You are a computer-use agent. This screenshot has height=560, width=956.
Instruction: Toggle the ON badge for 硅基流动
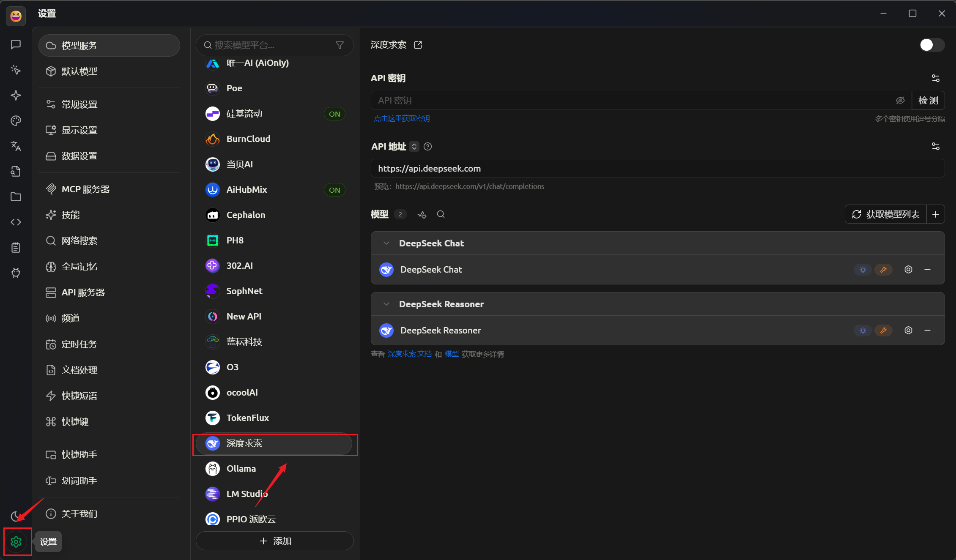pos(334,114)
